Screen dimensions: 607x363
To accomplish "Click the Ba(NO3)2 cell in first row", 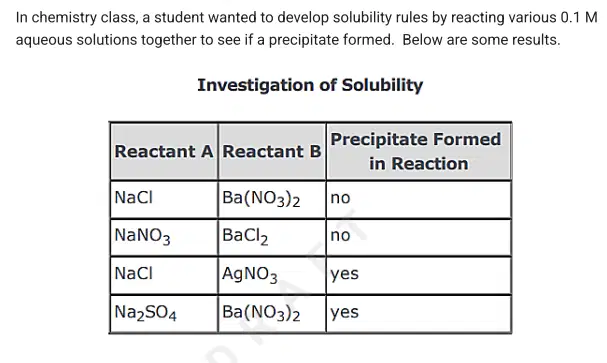I will (x=272, y=199).
